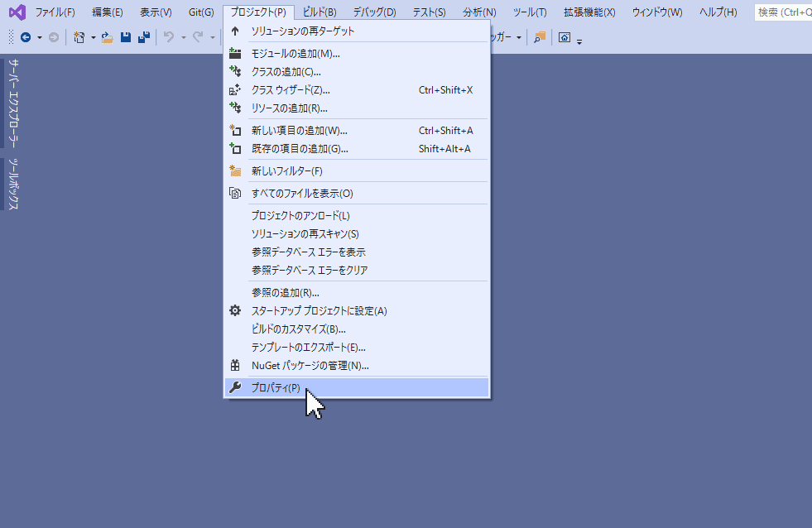The image size is (812, 528).
Task: Open the デバッグ(D) menu
Action: click(374, 12)
